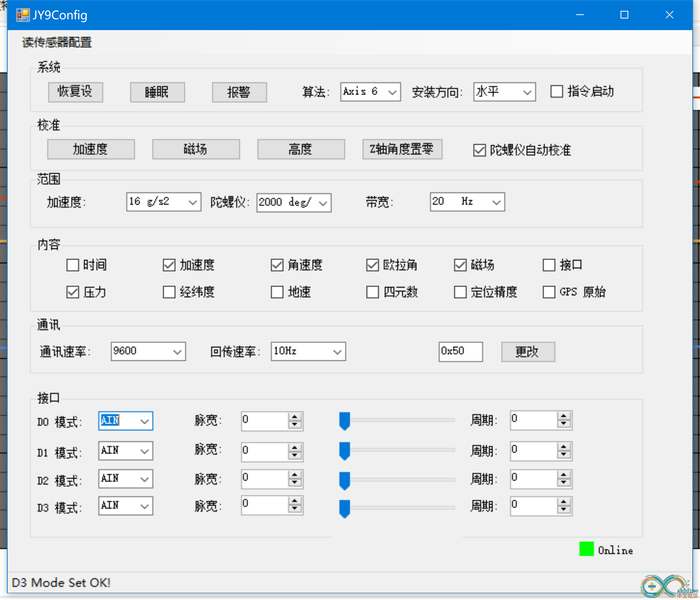Decrease the D1 脉宽 value with down arrow
This screenshot has width=700, height=600.
(295, 456)
